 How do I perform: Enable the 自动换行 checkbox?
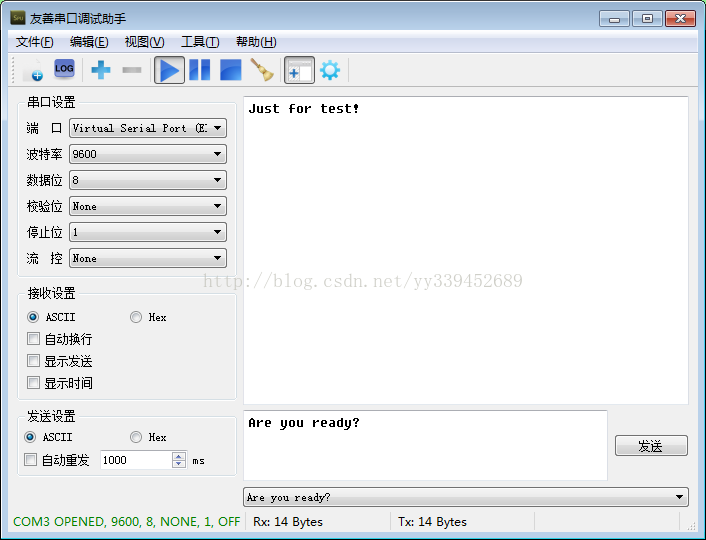pyautogui.click(x=59, y=339)
